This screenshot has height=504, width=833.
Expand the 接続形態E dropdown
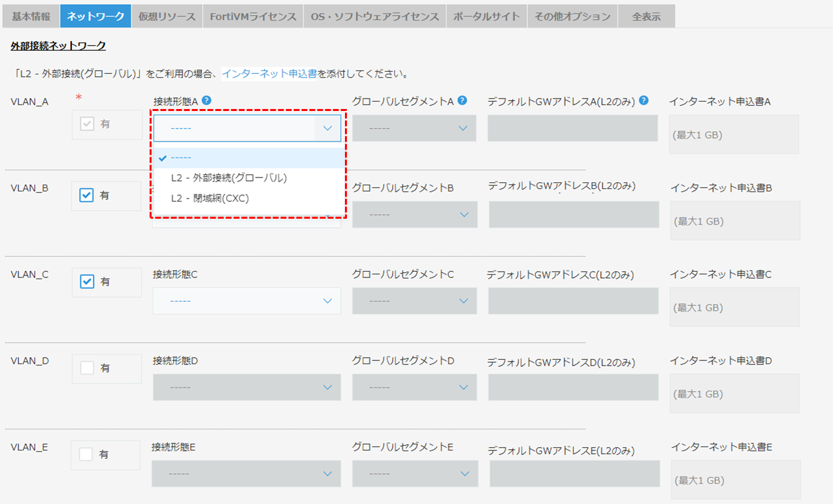pyautogui.click(x=246, y=473)
